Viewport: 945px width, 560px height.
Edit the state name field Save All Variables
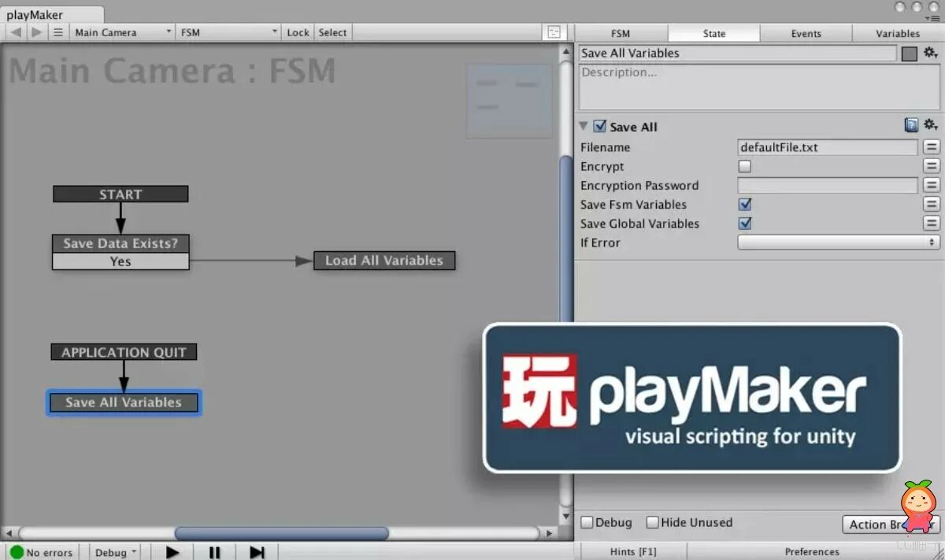[x=737, y=53]
